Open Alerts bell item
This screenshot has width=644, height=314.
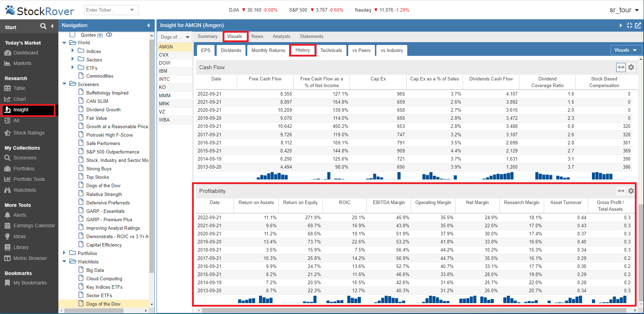(15, 215)
